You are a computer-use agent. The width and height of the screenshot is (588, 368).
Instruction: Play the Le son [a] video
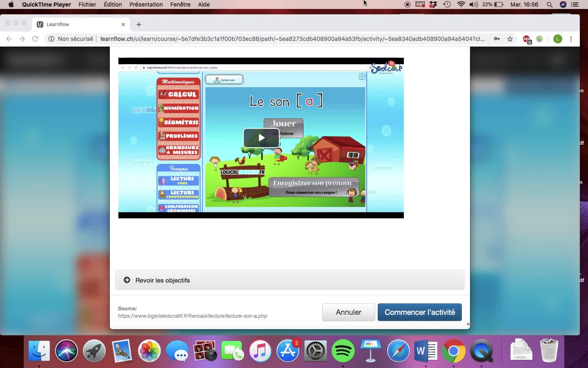[261, 138]
